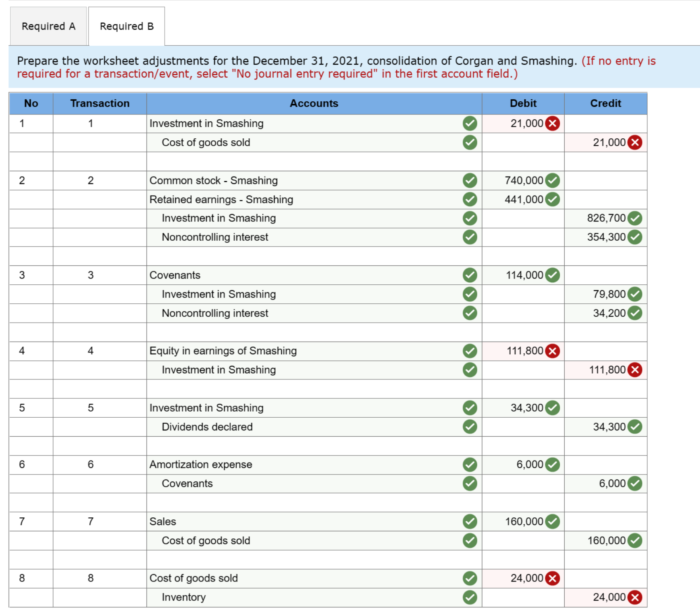Image resolution: width=700 pixels, height=614 pixels.
Task: Select the Retained earnings - Smashing account field
Action: pyautogui.click(x=314, y=199)
